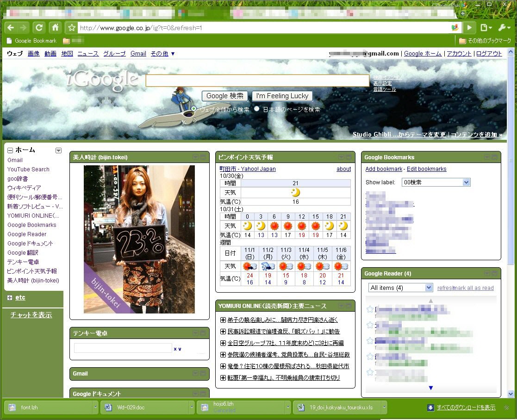Viewport: 517px width, 420px height.
Task: Expand the first YOMIURI ONLINE news headline
Action: [223, 320]
